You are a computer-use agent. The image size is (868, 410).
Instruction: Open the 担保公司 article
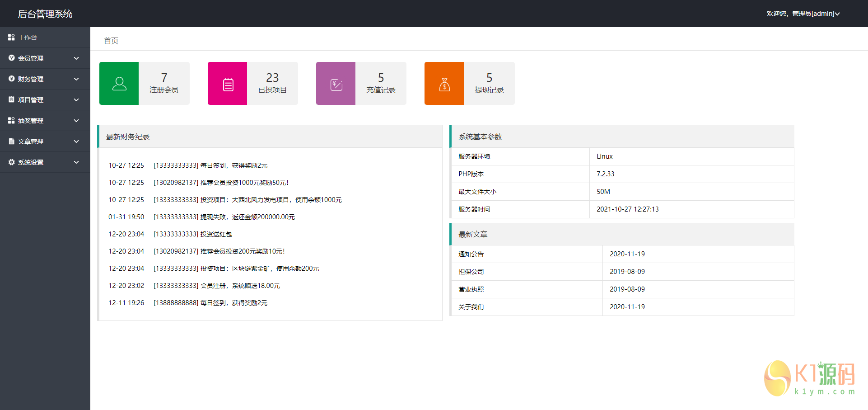471,272
